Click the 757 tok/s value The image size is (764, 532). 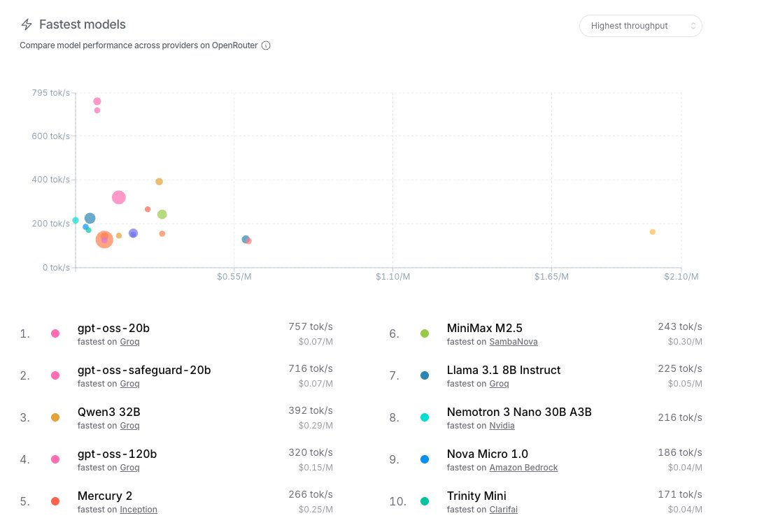(311, 326)
